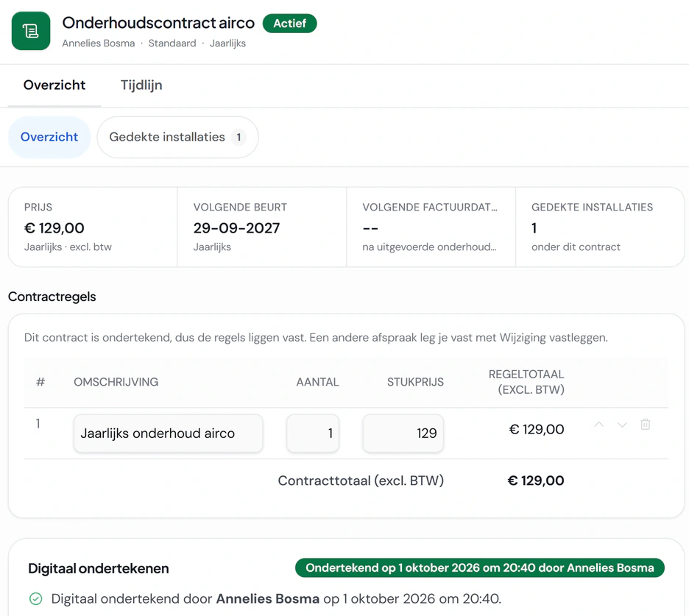
Task: Click the Standaard label in header
Action: point(172,43)
